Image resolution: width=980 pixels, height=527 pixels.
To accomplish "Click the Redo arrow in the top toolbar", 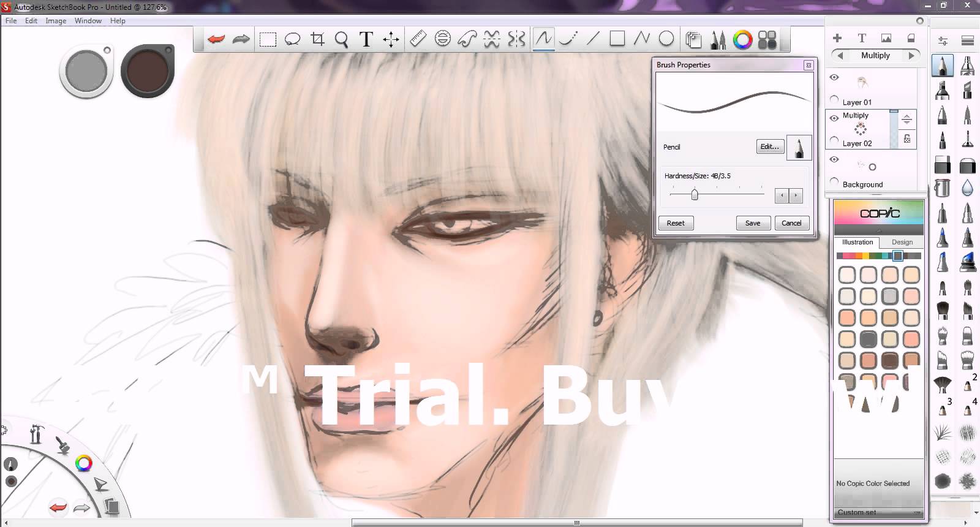I will tap(241, 39).
